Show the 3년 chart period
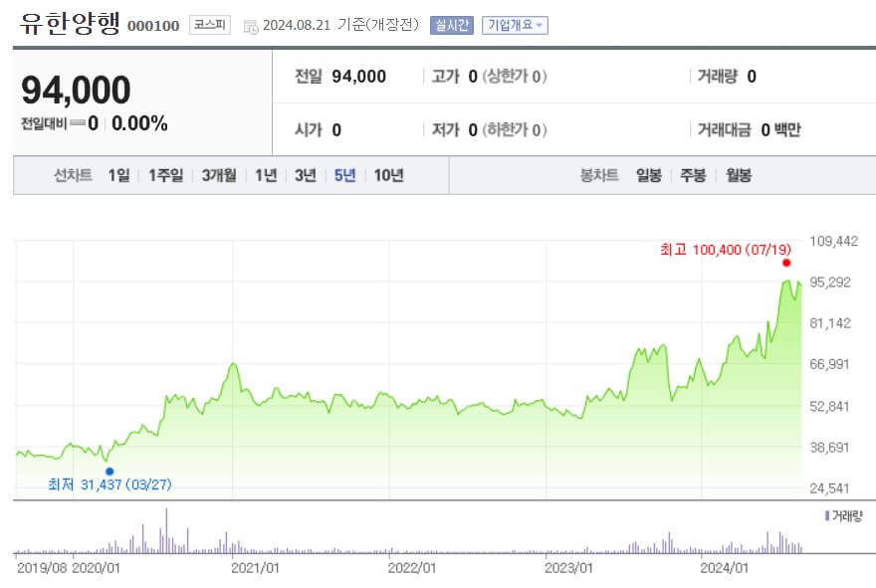The width and height of the screenshot is (876, 588). tap(305, 175)
